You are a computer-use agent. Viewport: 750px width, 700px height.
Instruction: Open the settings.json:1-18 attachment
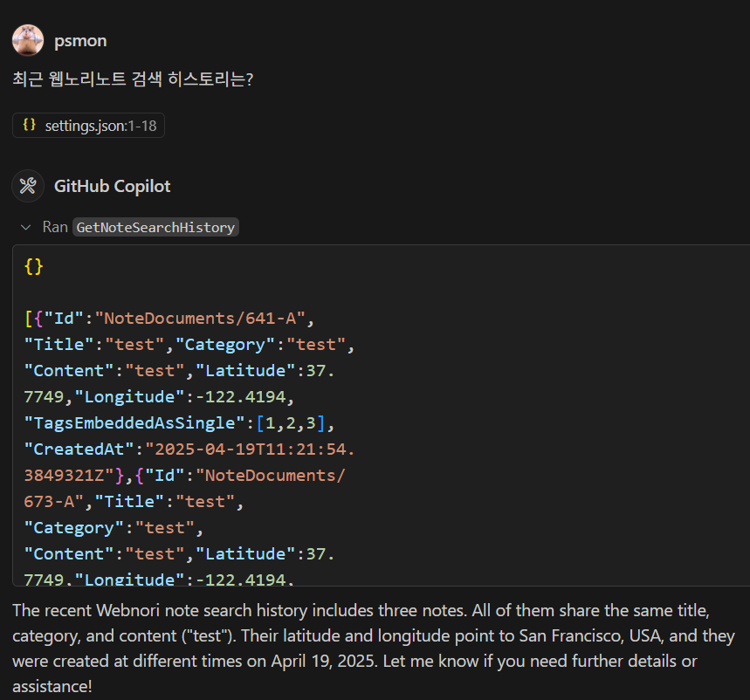100,126
